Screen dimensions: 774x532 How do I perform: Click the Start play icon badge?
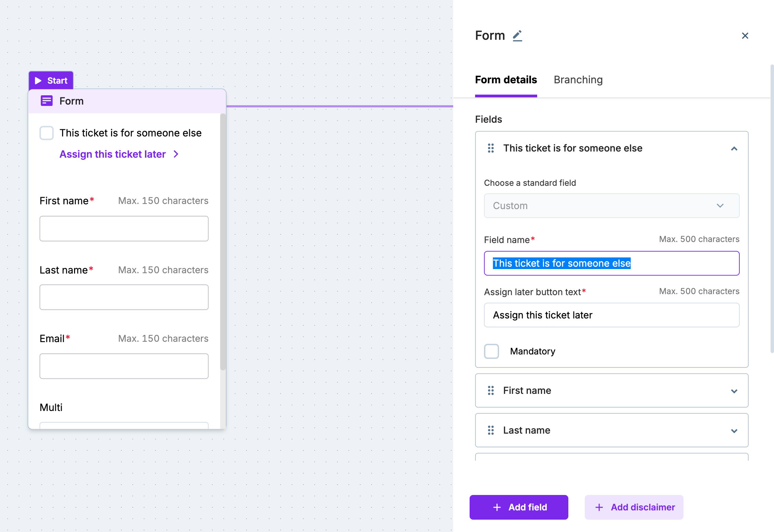pyautogui.click(x=38, y=81)
